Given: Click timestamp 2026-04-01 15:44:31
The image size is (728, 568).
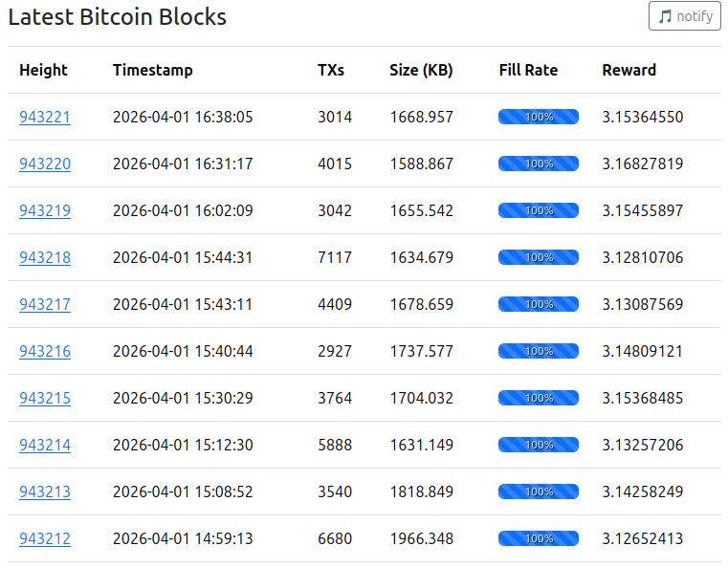Looking at the screenshot, I should coord(183,257).
